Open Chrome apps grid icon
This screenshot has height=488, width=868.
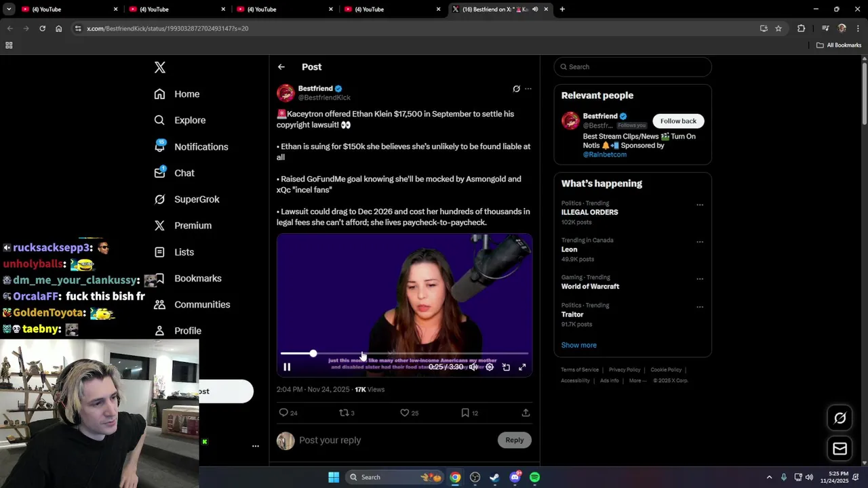pyautogui.click(x=9, y=45)
